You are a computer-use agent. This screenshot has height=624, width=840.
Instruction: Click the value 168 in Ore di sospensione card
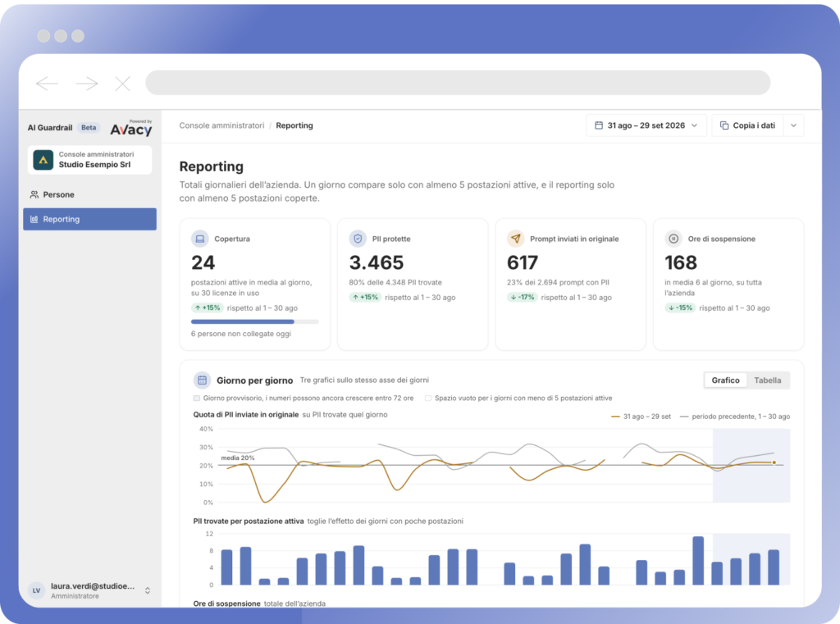[x=681, y=263]
